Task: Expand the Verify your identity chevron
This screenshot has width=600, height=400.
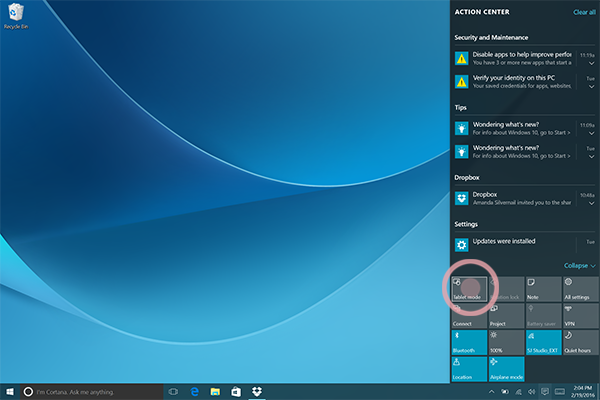Action: coord(591,87)
